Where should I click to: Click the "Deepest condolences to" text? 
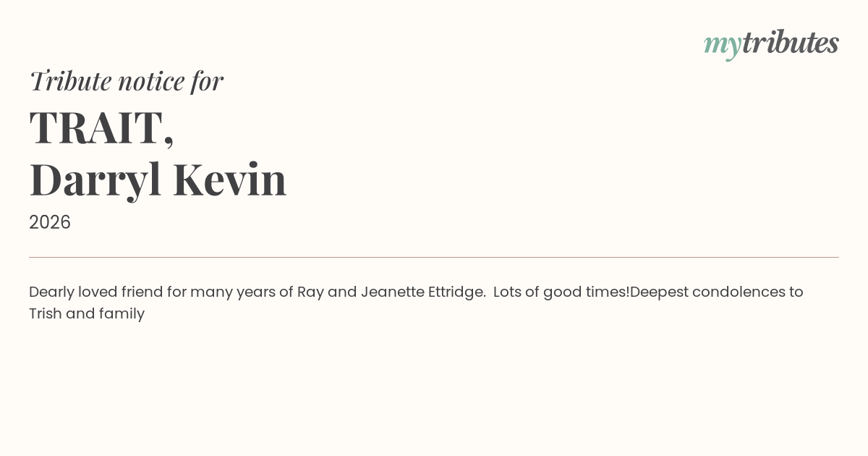pos(716,292)
